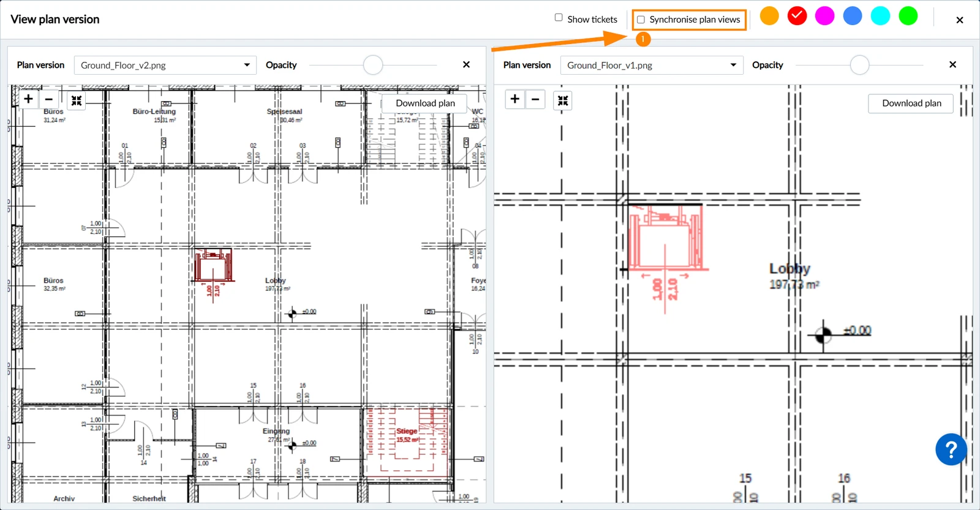980x510 pixels.
Task: Zoom out on the right plan view
Action: [535, 99]
